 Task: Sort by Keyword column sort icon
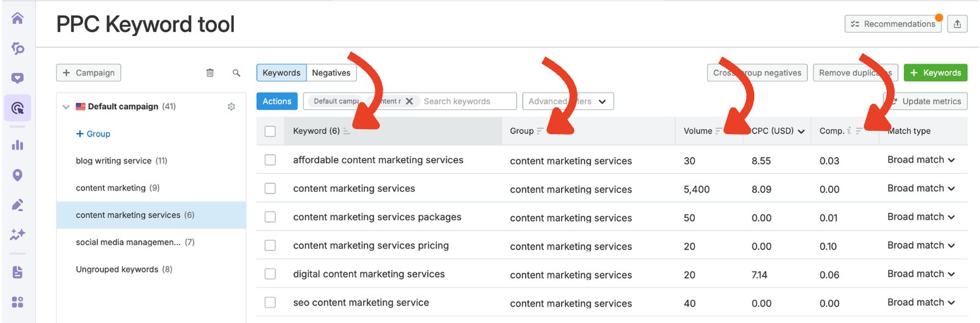point(347,131)
